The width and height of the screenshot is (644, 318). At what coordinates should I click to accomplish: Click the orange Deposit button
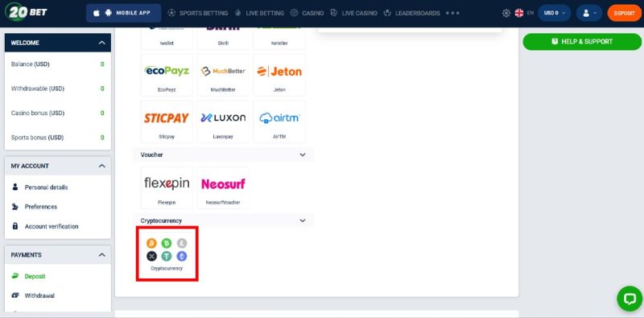point(625,13)
